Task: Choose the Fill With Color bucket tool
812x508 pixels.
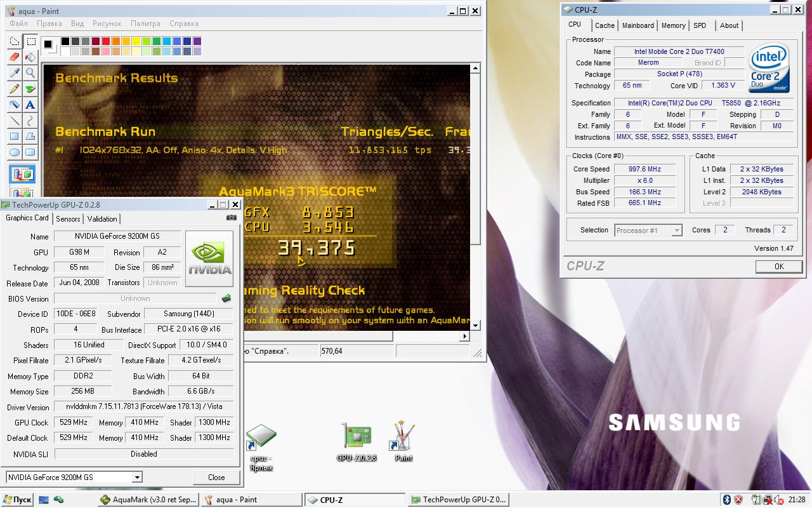Action: [30, 58]
